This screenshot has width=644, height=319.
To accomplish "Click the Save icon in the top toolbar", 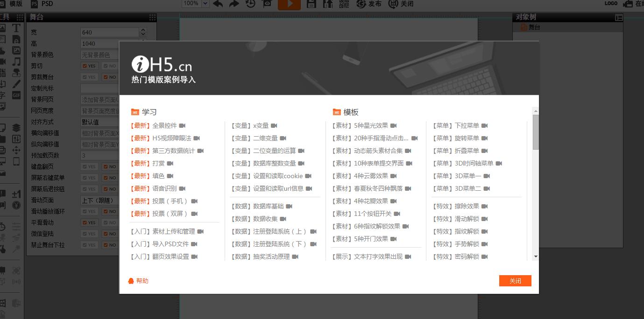I will pos(312,4).
